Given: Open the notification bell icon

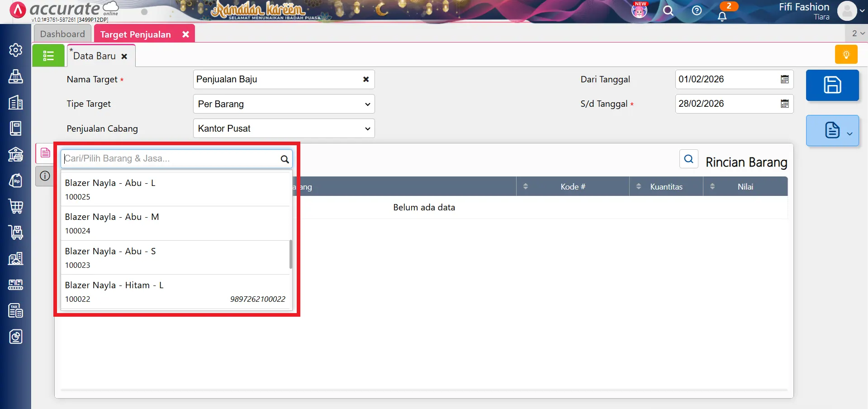Looking at the screenshot, I should click(722, 16).
